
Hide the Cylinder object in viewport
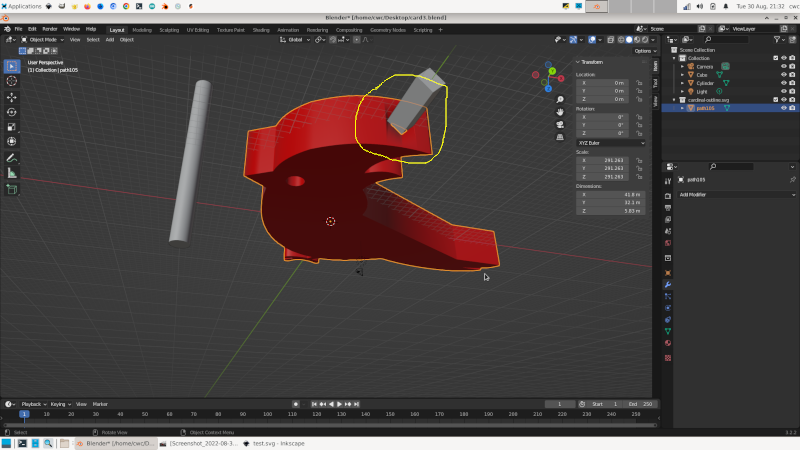[784, 83]
